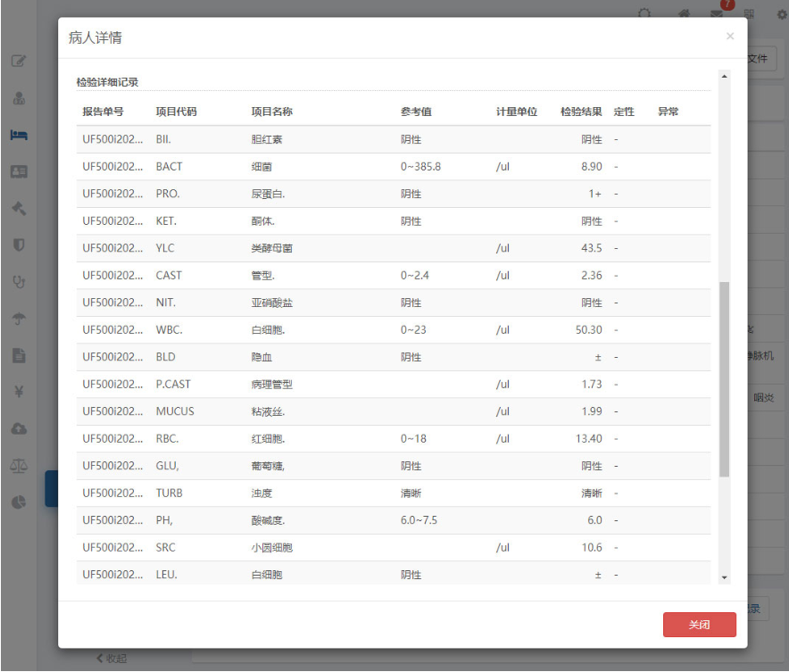The width and height of the screenshot is (789, 672).
Task: Click the 酸碱度. reference value 6.0~7.5
Action: 419,520
